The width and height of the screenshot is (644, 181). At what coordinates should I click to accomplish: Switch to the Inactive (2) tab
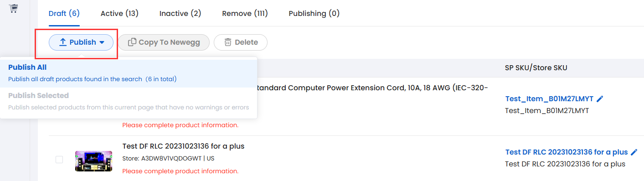click(x=180, y=14)
